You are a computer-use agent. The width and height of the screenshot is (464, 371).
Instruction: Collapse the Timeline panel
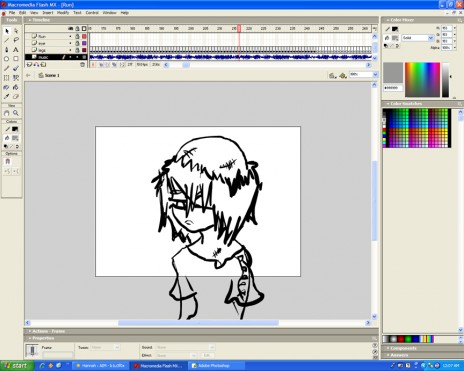click(30, 20)
